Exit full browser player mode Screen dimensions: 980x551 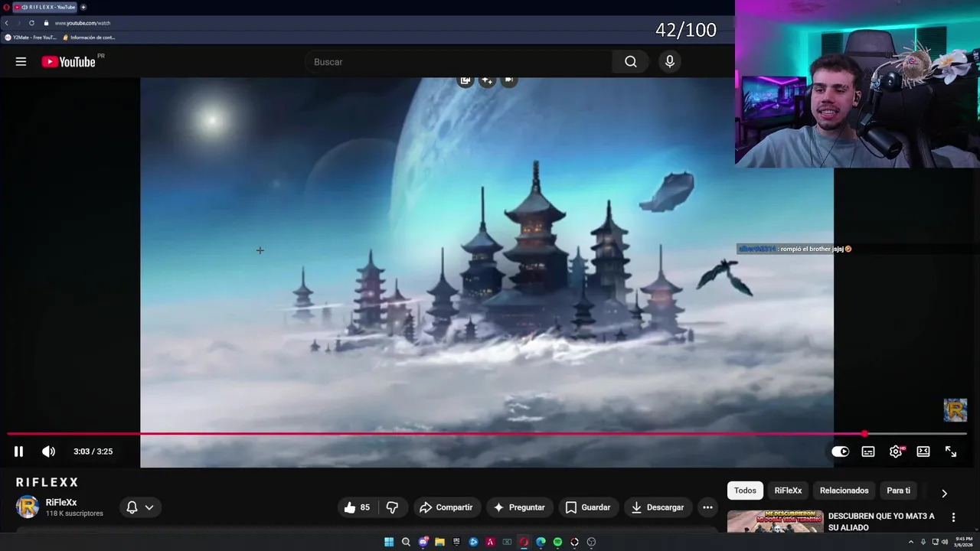(x=951, y=452)
